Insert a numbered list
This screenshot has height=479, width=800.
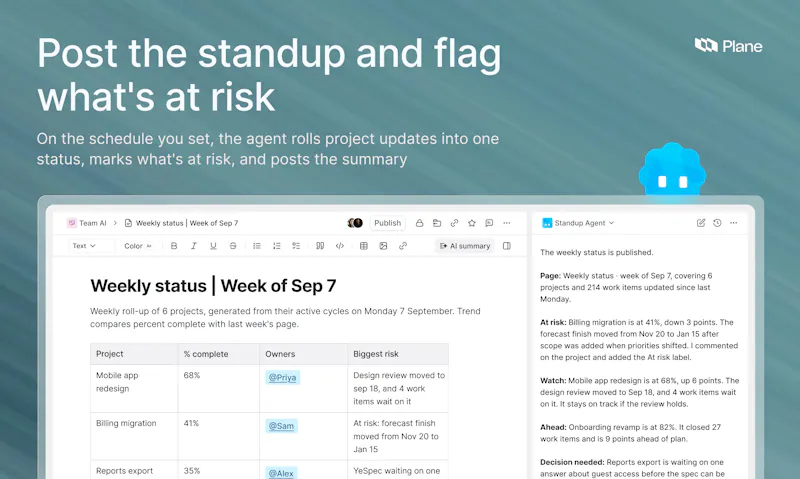277,246
